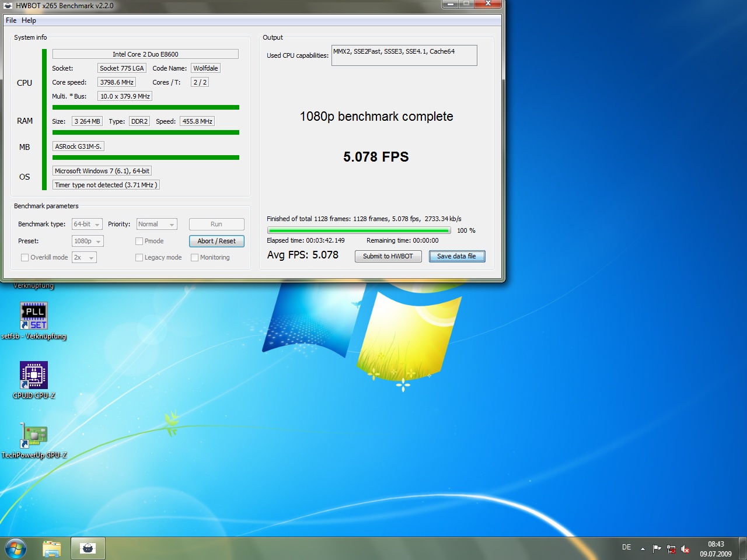The height and width of the screenshot is (560, 747).
Task: Click the network status tray icon
Action: pyautogui.click(x=671, y=548)
